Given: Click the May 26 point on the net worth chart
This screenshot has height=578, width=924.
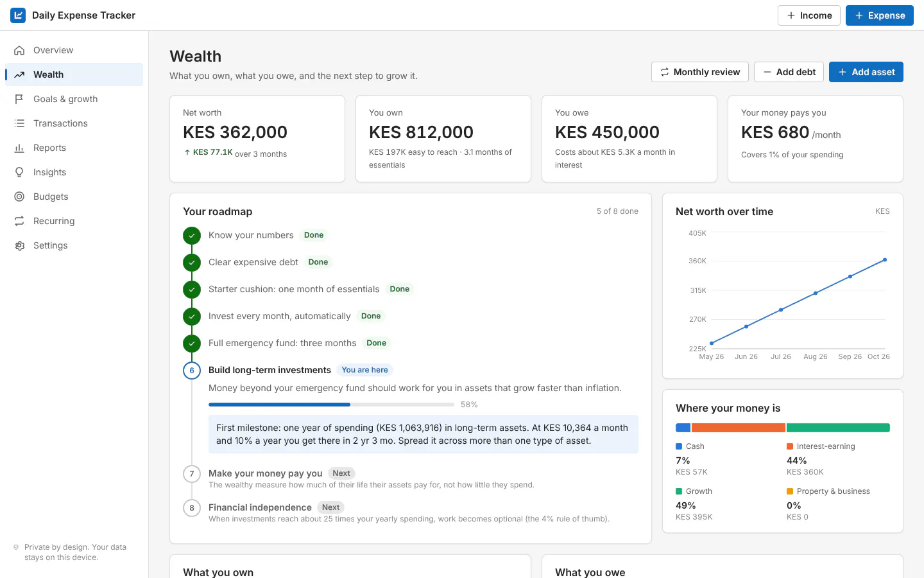Looking at the screenshot, I should click(712, 344).
